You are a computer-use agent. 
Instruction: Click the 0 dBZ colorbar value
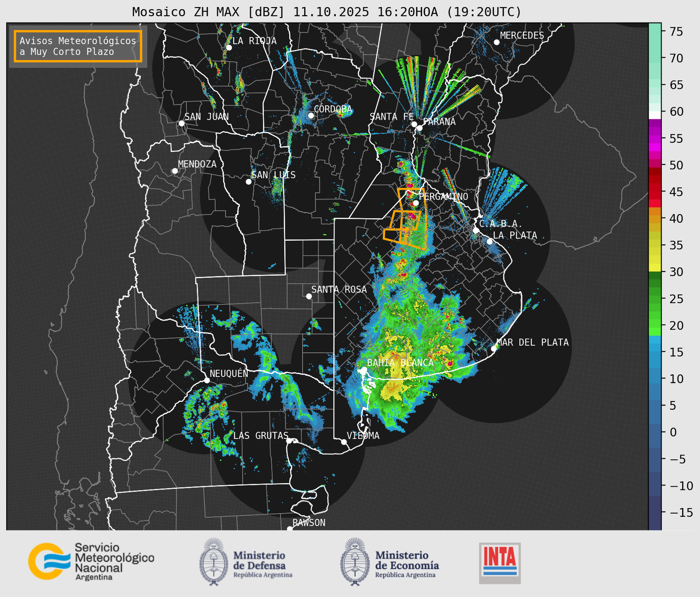(x=673, y=432)
